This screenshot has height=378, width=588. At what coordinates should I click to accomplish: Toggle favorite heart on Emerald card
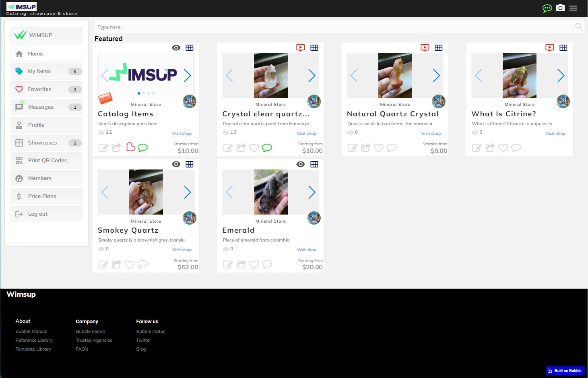pos(254,264)
